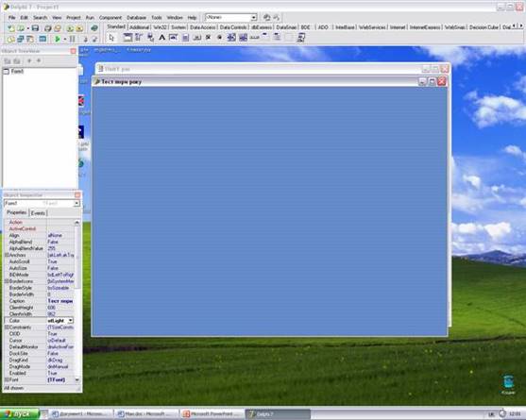The image size is (526, 420).
Task: Click the Save (floppy disk) icon
Action: click(x=35, y=28)
